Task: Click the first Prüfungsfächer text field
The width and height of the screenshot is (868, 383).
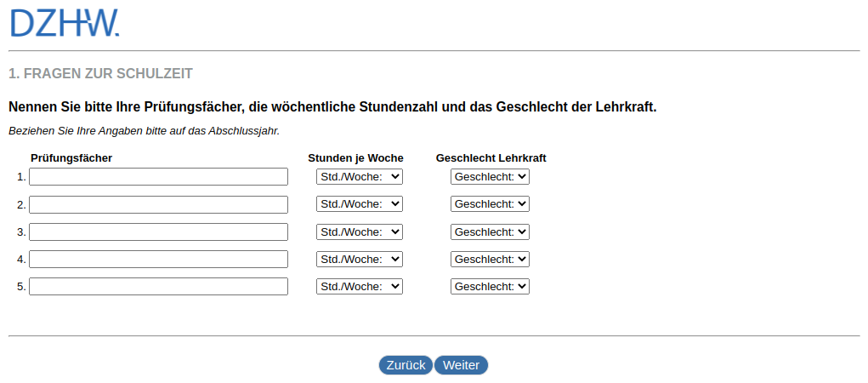Action: [158, 177]
